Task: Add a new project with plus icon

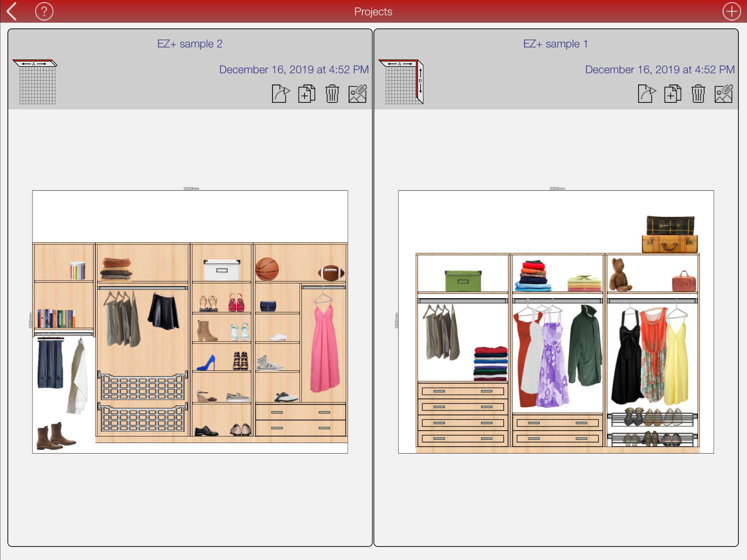Action: [731, 11]
